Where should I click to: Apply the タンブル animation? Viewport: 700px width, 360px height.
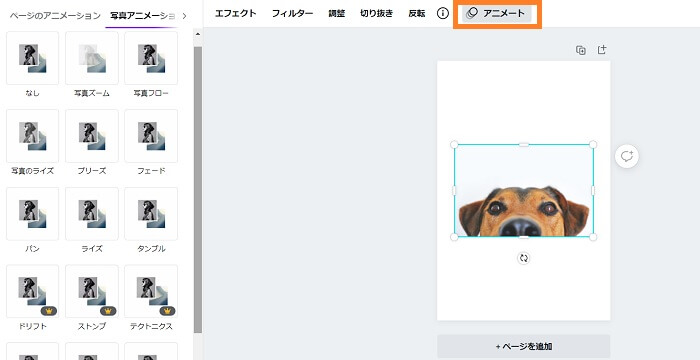pyautogui.click(x=151, y=214)
